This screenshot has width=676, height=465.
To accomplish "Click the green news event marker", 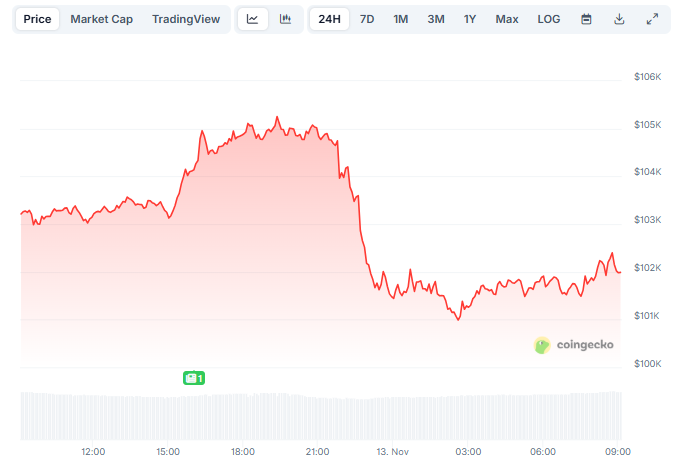I will (x=194, y=378).
